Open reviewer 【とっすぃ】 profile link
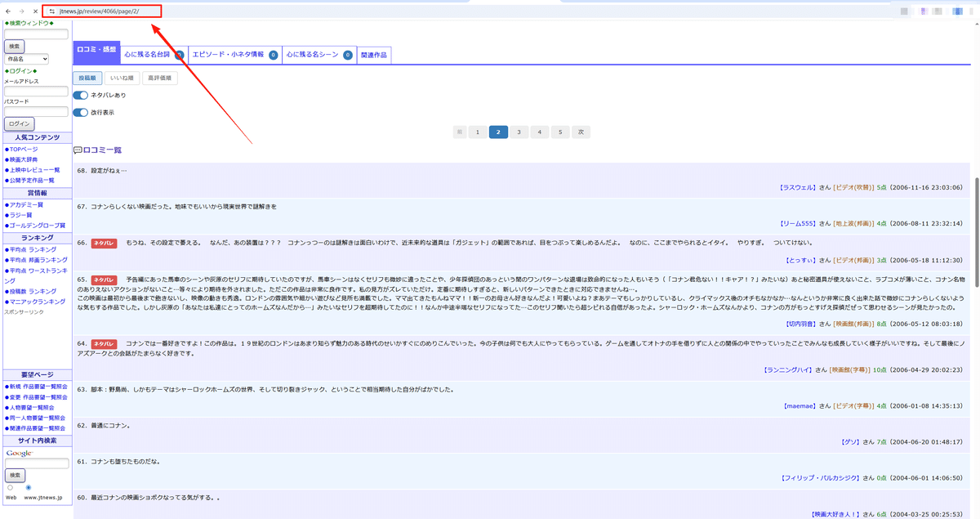 [x=800, y=260]
